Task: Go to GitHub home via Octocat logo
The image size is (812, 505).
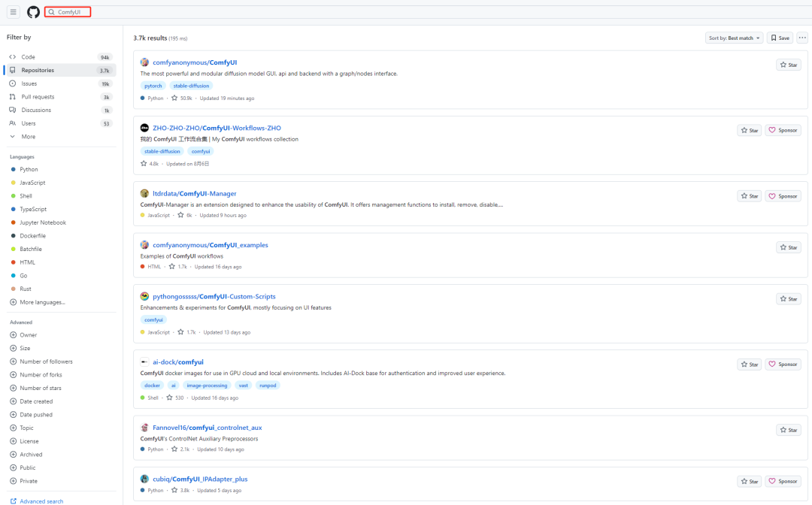Action: (x=33, y=12)
